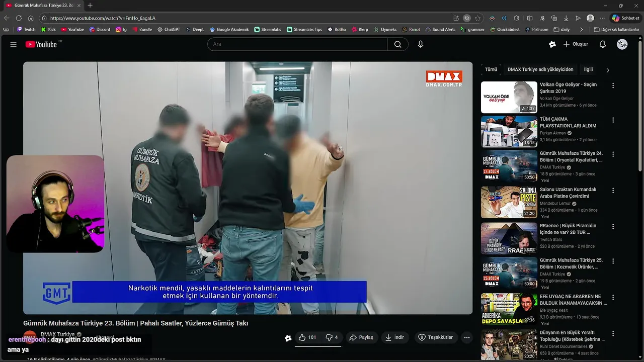Select the Tümü filter chip
Viewport: 644px width, 362px height.
click(x=491, y=69)
